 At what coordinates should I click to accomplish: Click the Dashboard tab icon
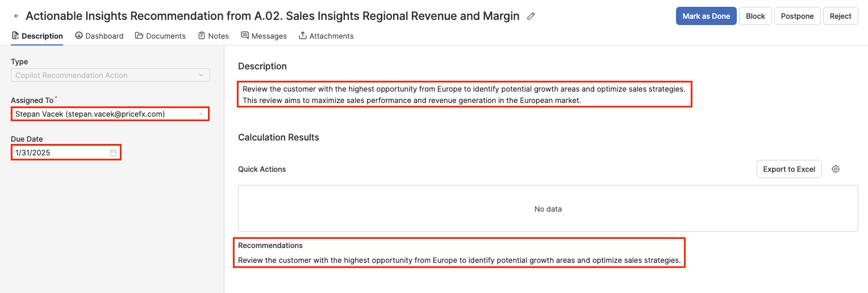(x=79, y=36)
